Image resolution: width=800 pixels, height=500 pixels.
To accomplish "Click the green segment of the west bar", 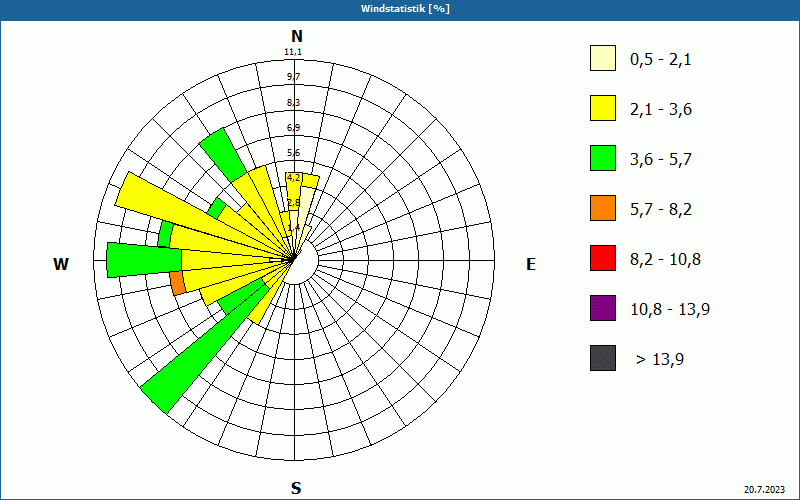I will point(144,260).
